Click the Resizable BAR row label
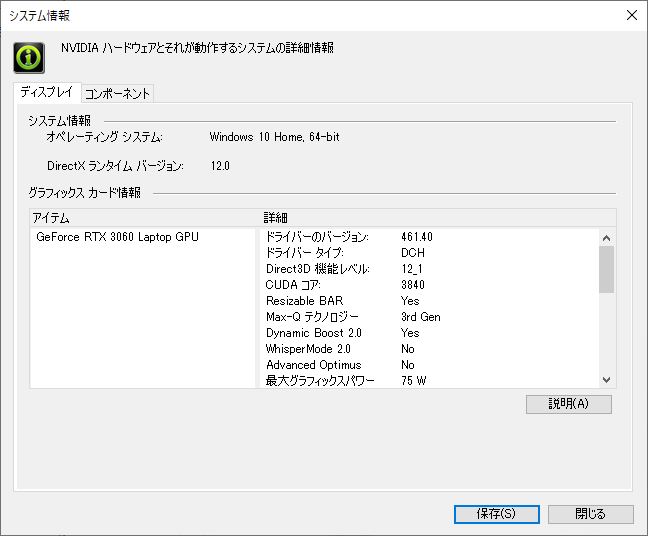The height and width of the screenshot is (536, 648). (305, 300)
